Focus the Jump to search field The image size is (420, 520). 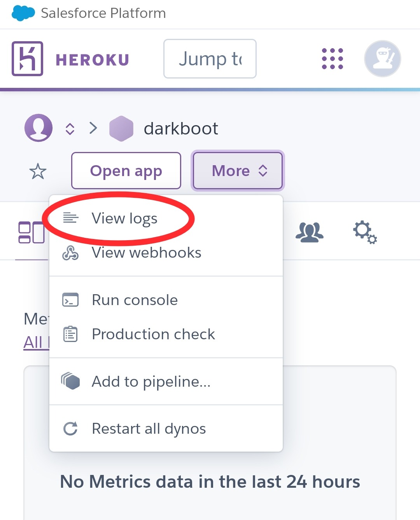tap(210, 59)
